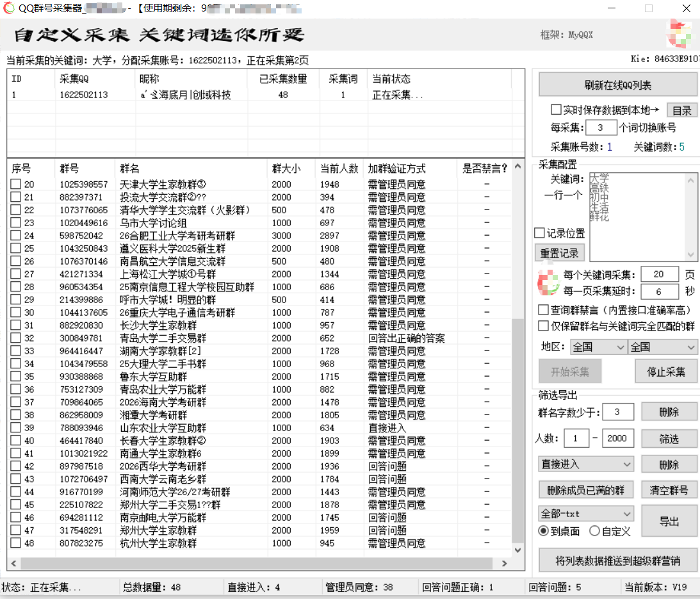Check row 24 合肥工业大学考研群 checkbox
Image resolution: width=700 pixels, height=599 pixels.
point(15,235)
